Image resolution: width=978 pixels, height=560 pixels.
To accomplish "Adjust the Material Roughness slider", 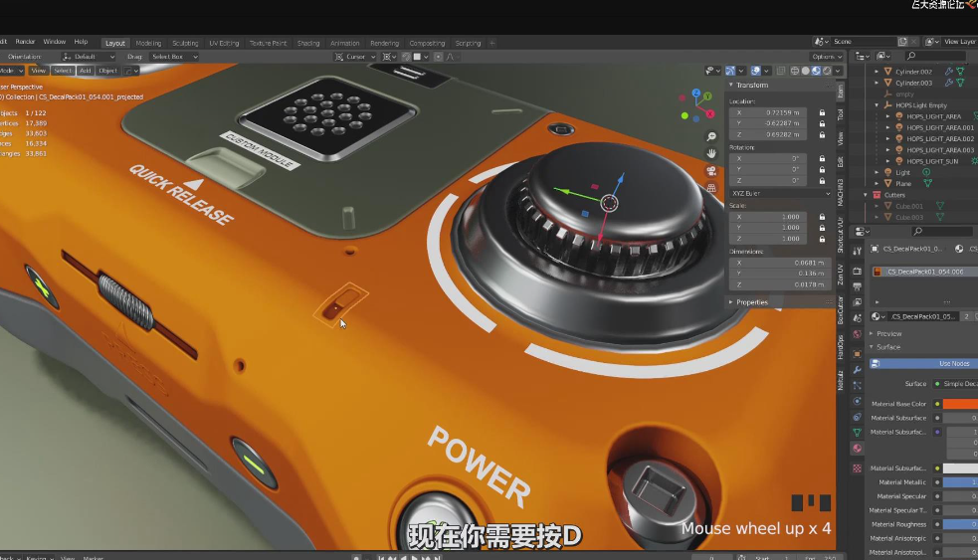I will 960,524.
